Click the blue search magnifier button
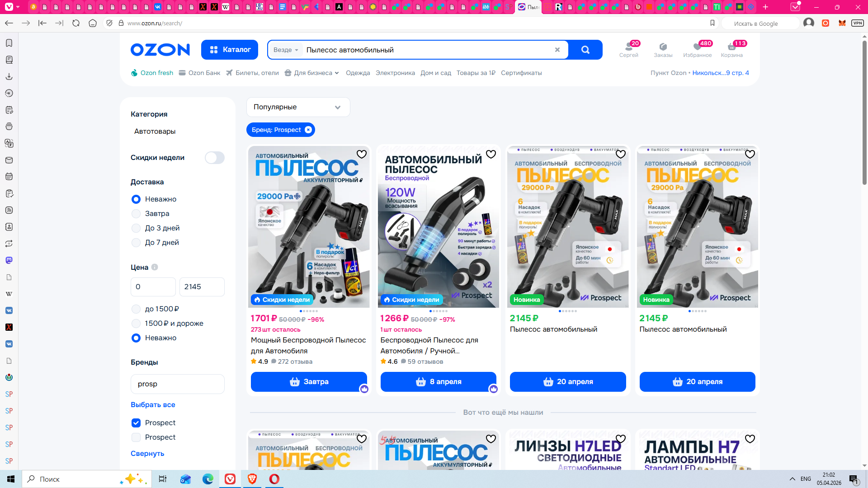This screenshot has width=868, height=488. 585,50
